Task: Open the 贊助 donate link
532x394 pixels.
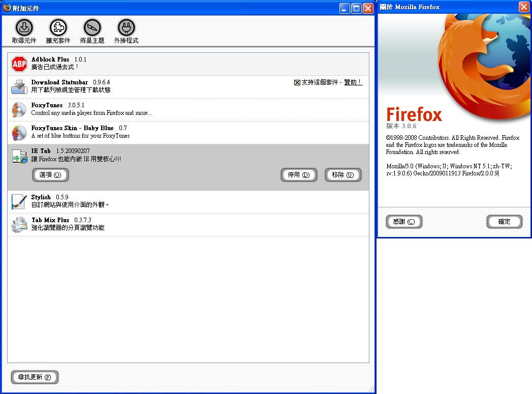Action: [353, 82]
